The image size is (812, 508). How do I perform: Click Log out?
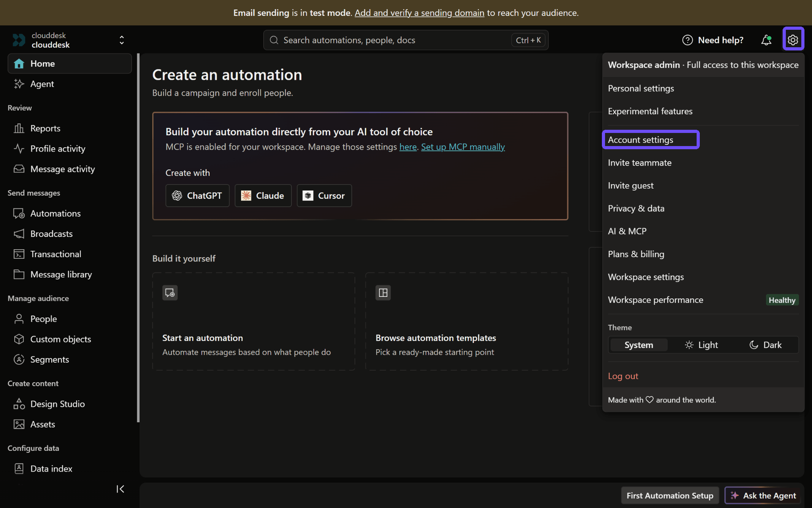click(x=623, y=376)
